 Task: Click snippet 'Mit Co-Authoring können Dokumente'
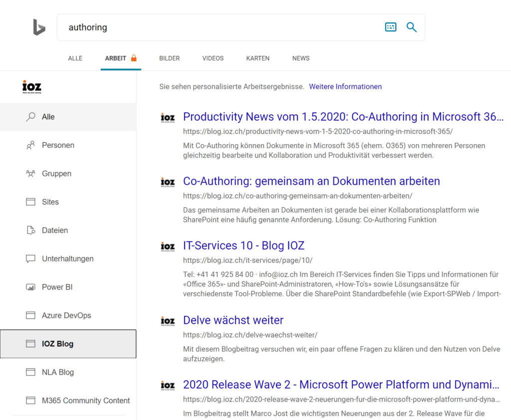[334, 150]
